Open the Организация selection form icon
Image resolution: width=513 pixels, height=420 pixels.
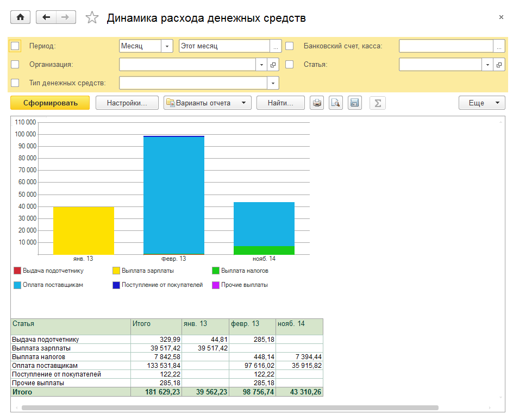273,65
